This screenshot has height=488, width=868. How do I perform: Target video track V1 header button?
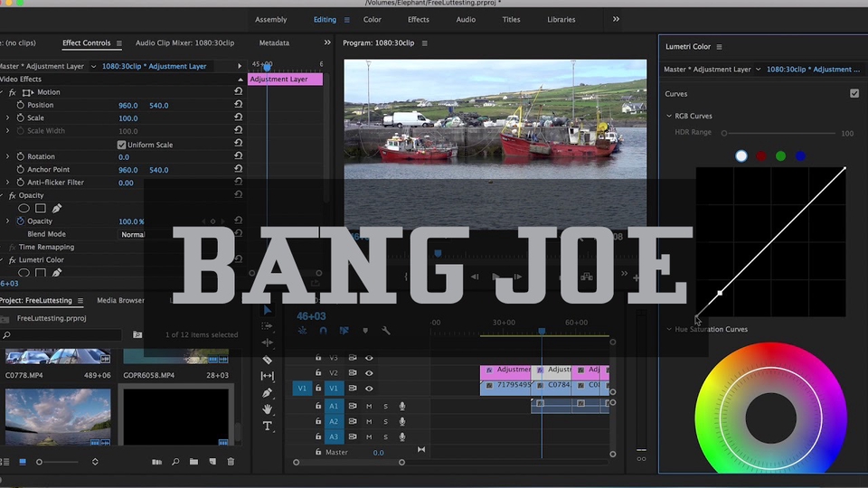tap(334, 389)
